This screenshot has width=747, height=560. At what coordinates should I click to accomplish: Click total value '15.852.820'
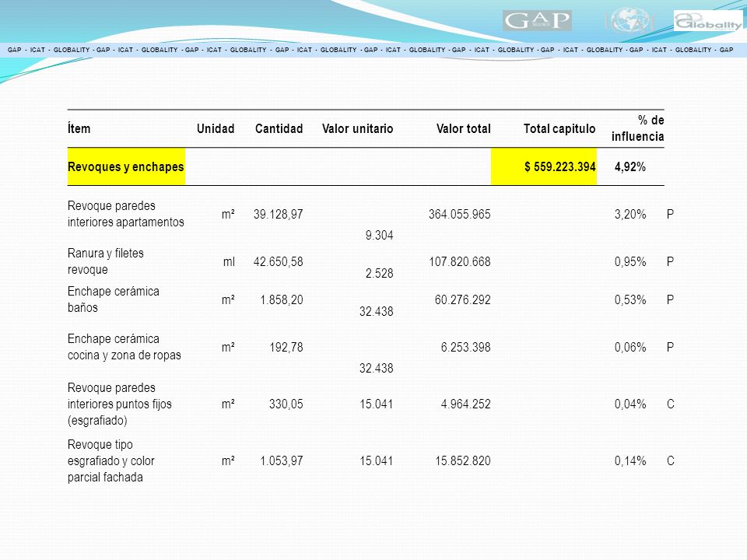pos(462,461)
